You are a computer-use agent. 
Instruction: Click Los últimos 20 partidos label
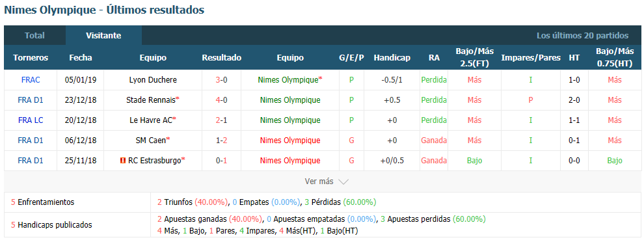582,35
